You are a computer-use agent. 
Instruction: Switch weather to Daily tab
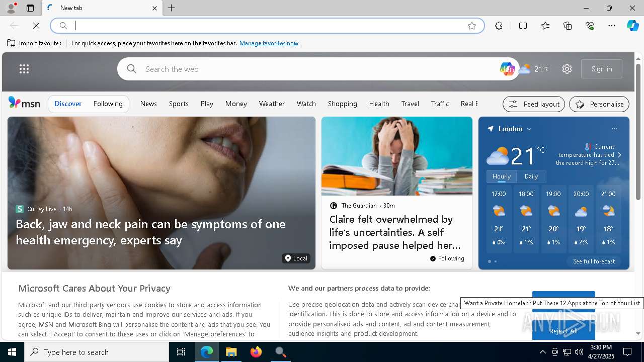click(531, 176)
